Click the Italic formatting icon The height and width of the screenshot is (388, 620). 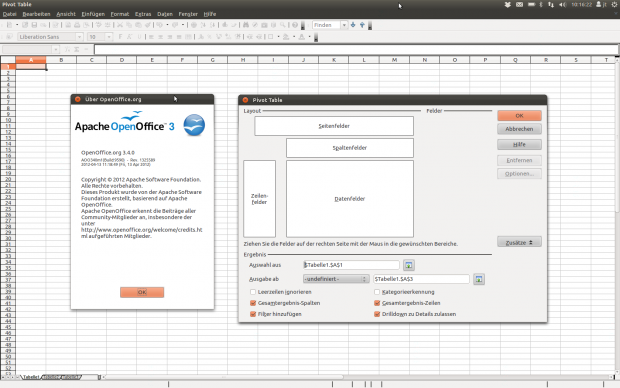point(129,37)
